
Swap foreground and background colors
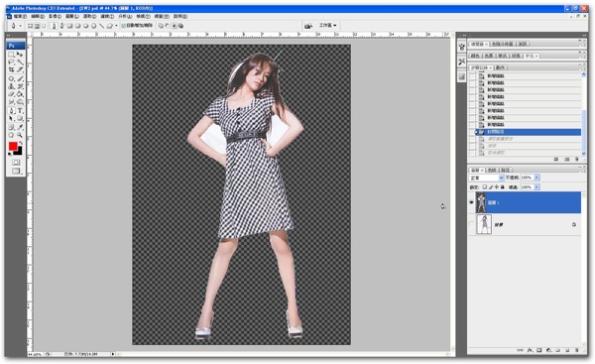21,143
